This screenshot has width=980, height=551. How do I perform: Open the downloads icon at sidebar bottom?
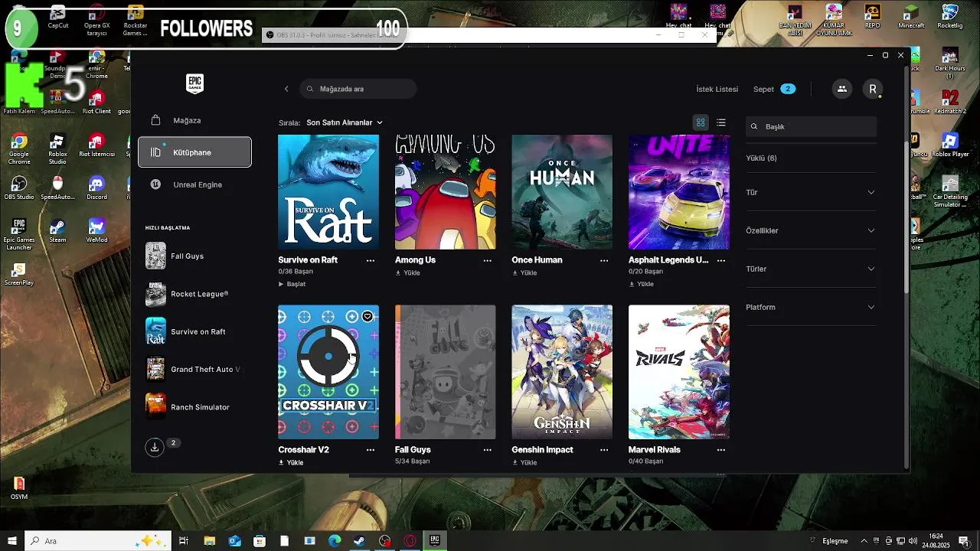[155, 447]
